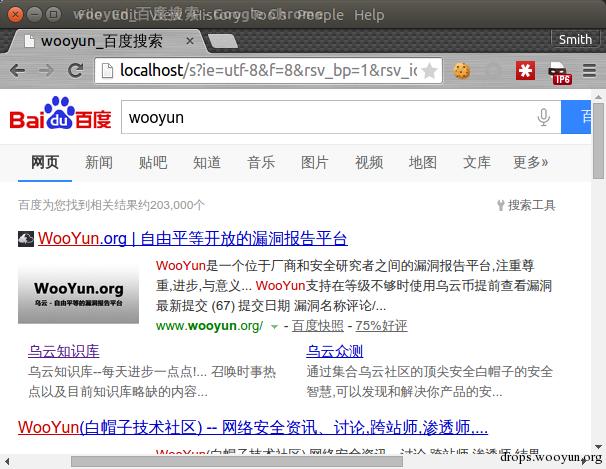Reload the page with the refresh icon
Screen dimensions: 606x469
[x=75, y=70]
